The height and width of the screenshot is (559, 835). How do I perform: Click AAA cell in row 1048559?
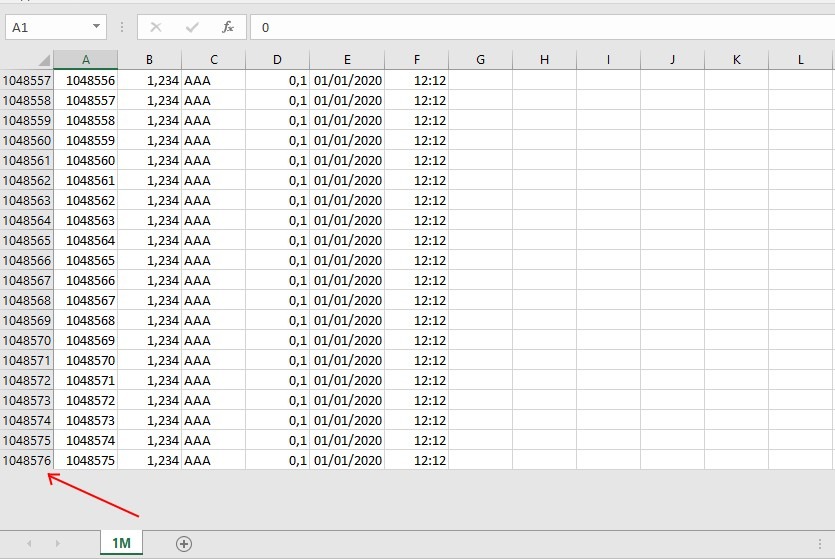(x=214, y=120)
